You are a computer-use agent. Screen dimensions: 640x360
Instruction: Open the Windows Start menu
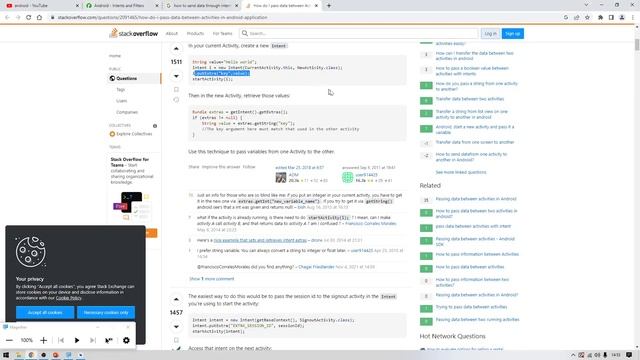pyautogui.click(x=6, y=355)
